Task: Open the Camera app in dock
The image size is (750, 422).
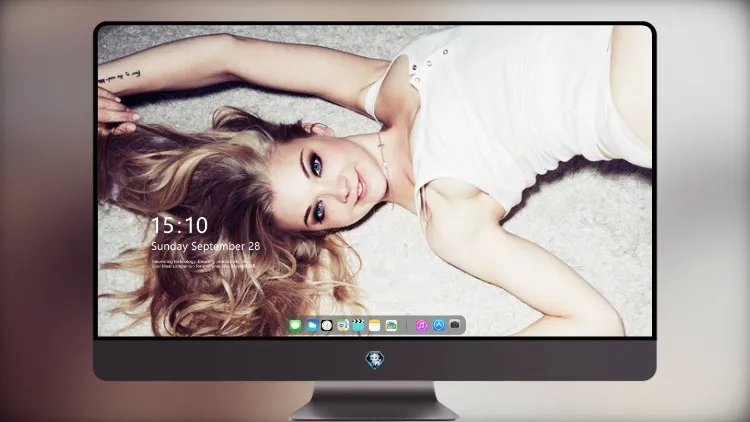Action: pyautogui.click(x=455, y=325)
